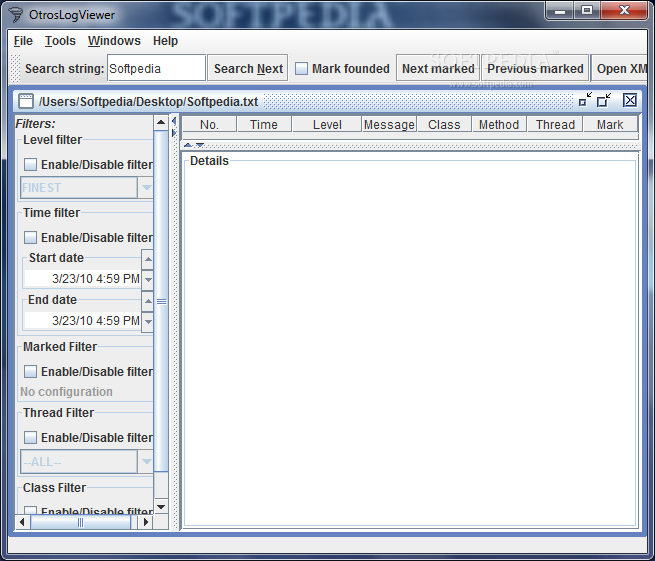
Task: Sort by the No. column header
Action: 209,124
